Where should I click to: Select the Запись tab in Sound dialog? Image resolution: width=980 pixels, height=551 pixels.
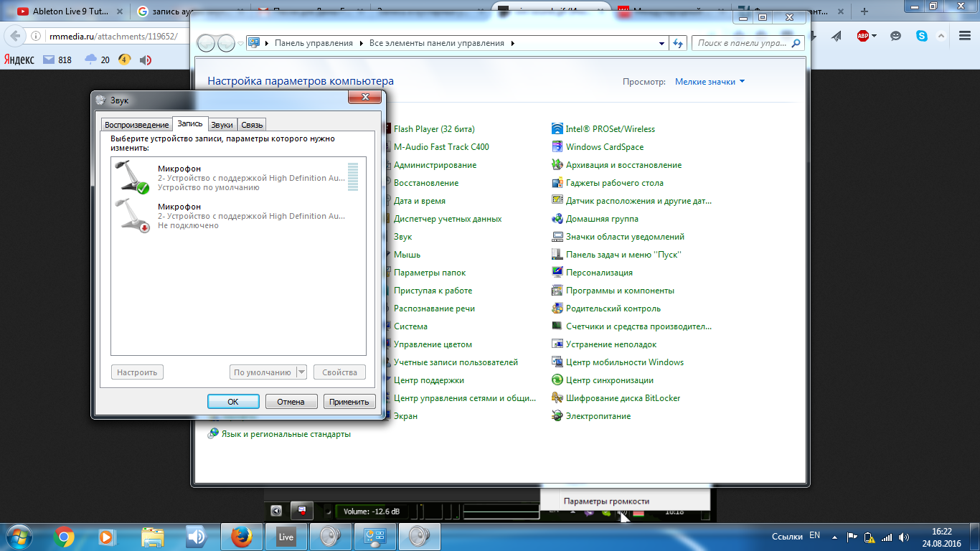pyautogui.click(x=191, y=124)
